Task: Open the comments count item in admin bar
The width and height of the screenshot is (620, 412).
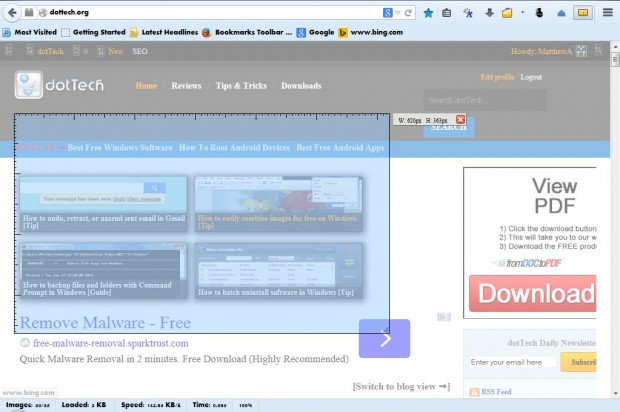Action: tap(81, 51)
